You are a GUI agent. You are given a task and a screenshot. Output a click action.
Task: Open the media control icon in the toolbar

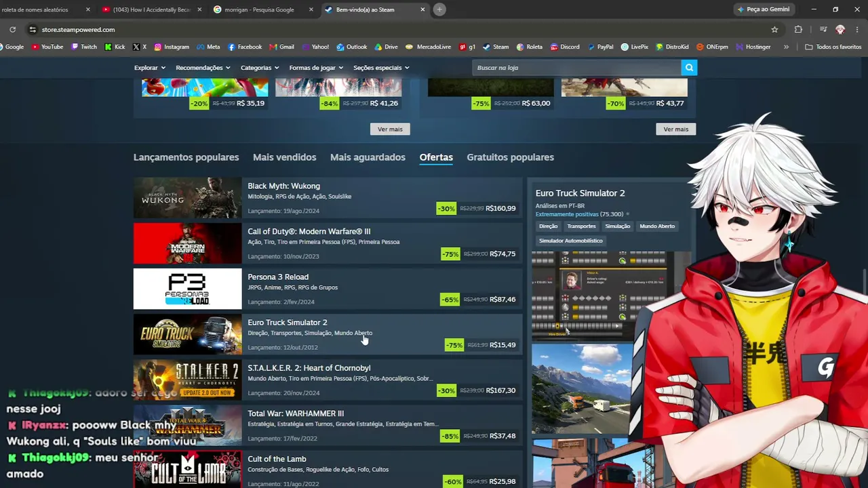point(823,30)
